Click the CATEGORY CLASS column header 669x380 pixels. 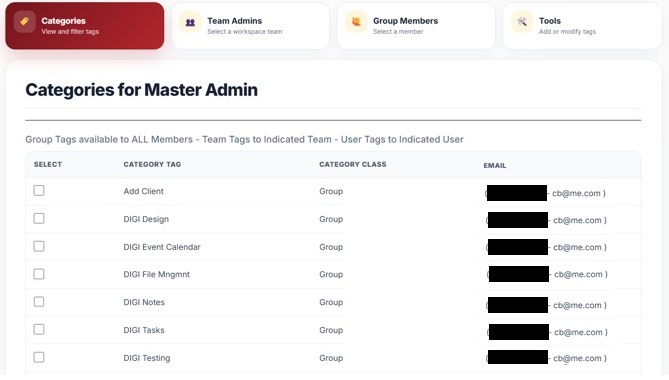[353, 164]
